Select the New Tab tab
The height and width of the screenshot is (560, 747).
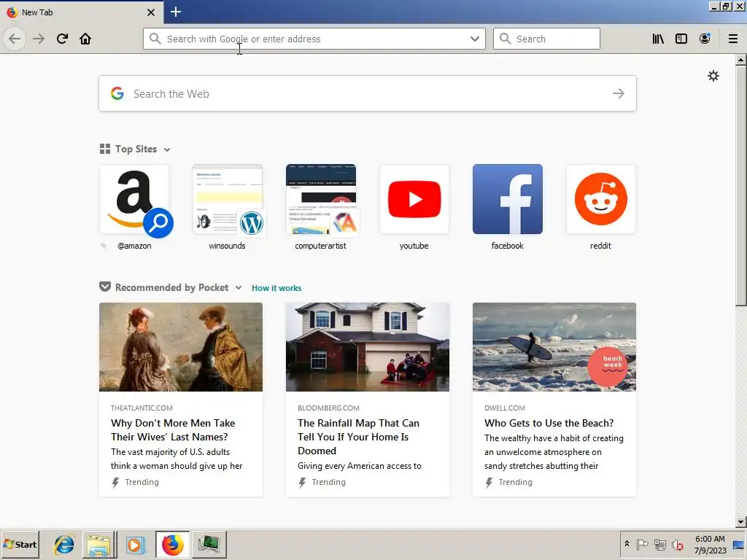[x=81, y=12]
